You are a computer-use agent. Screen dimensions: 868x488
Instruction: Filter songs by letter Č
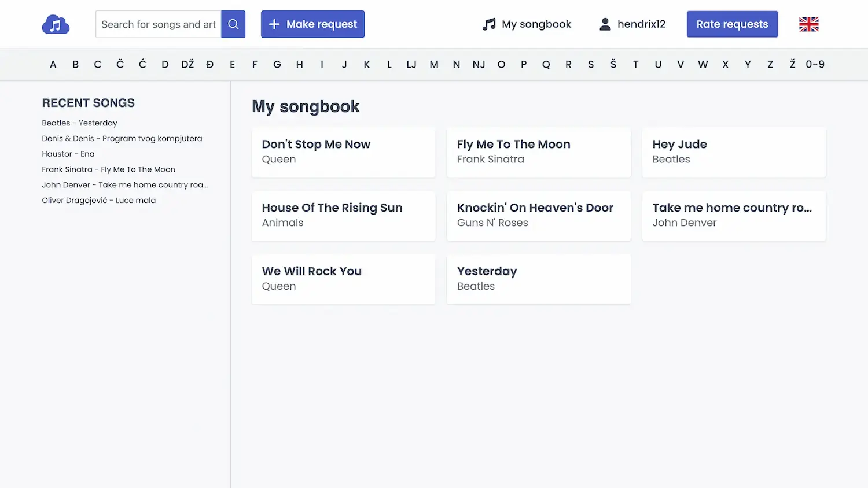[x=120, y=65]
